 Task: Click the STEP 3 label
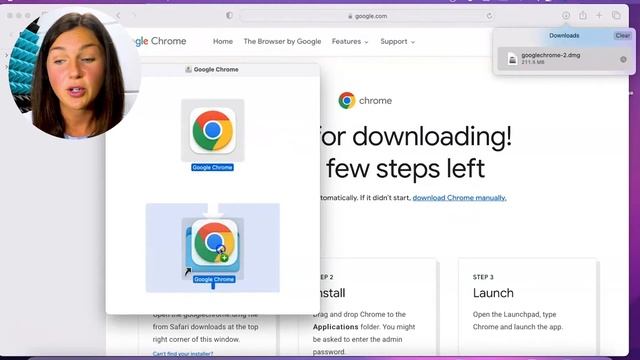click(x=483, y=277)
